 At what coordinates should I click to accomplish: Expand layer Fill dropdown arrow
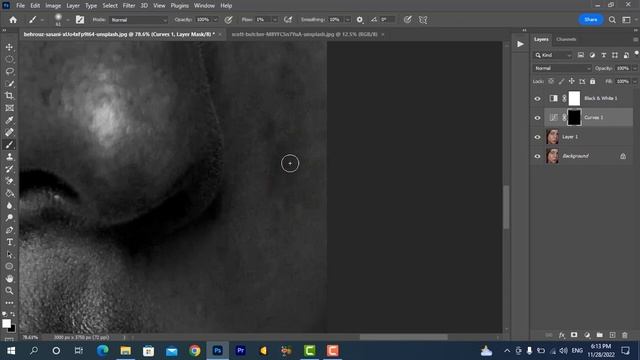tap(635, 81)
